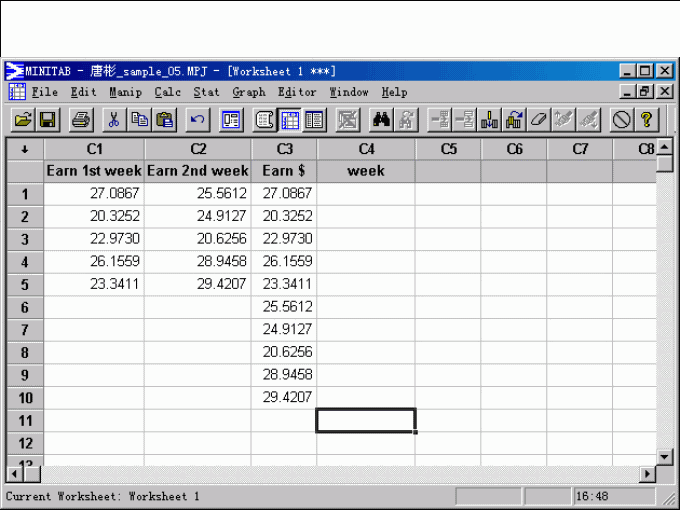
Task: Open Help using the question mark icon
Action: tap(647, 120)
